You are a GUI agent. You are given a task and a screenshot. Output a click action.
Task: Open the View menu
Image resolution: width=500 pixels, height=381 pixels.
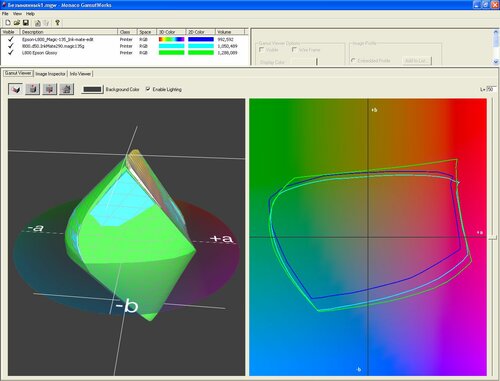coord(17,14)
